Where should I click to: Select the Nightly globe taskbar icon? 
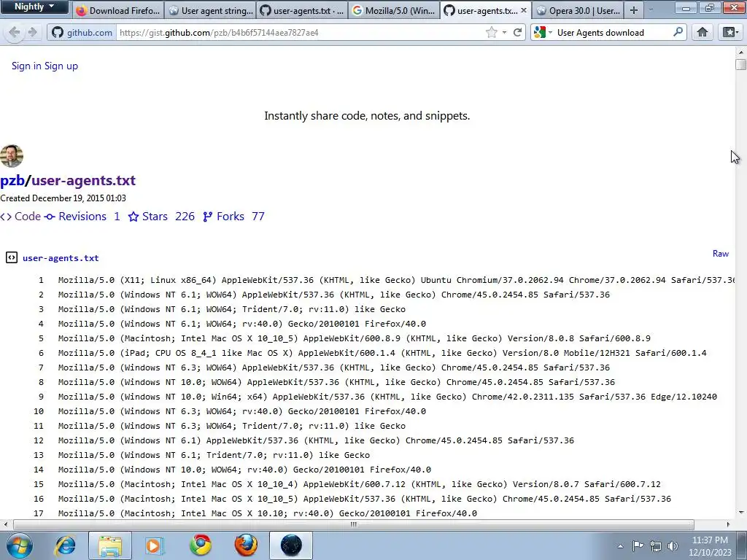291,545
